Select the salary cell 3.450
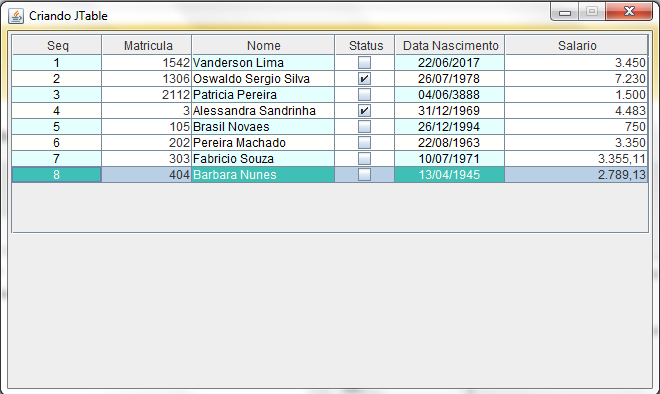 click(576, 63)
